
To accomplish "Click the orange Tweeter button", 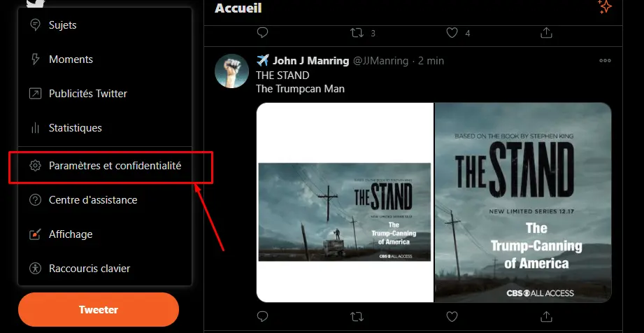I will [99, 310].
